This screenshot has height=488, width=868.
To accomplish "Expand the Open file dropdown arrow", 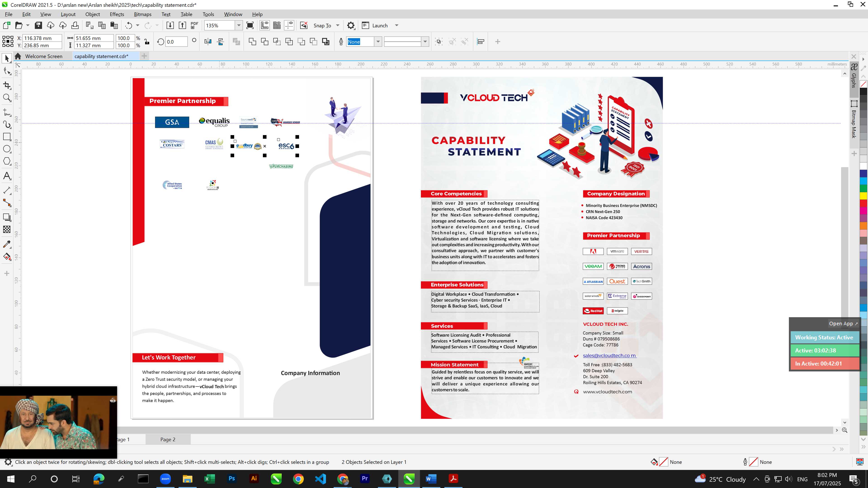I will pyautogui.click(x=28, y=25).
